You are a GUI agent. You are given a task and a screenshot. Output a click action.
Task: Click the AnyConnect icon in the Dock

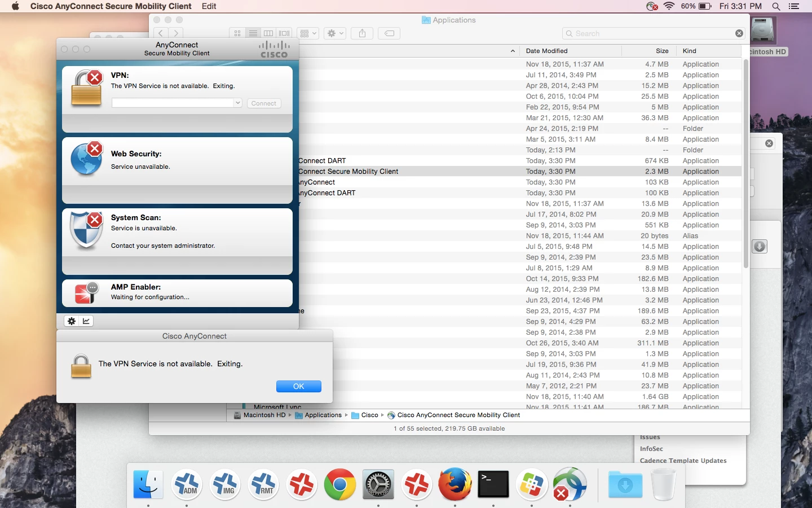(570, 484)
